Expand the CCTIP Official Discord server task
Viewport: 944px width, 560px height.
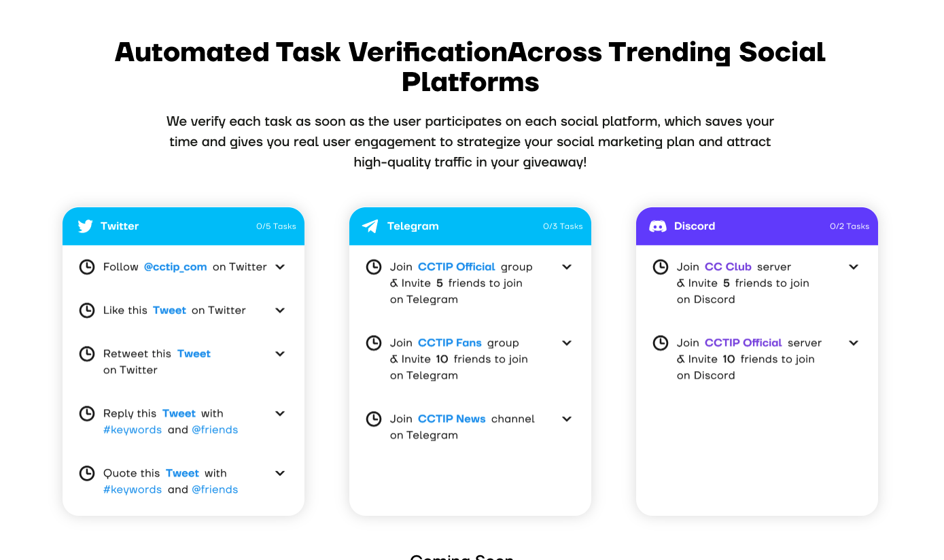[854, 343]
